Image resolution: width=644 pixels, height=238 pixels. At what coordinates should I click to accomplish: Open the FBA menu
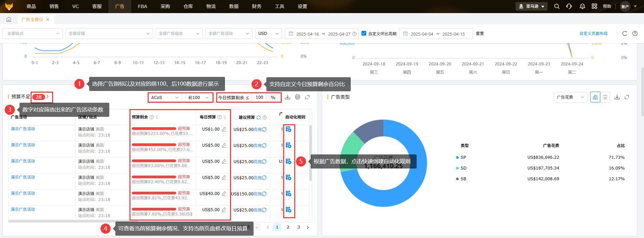pos(143,6)
